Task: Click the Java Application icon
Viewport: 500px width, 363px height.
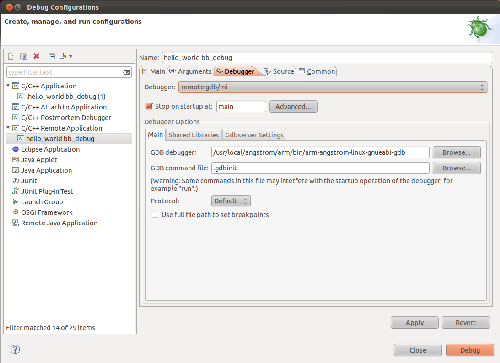Action: click(15, 170)
